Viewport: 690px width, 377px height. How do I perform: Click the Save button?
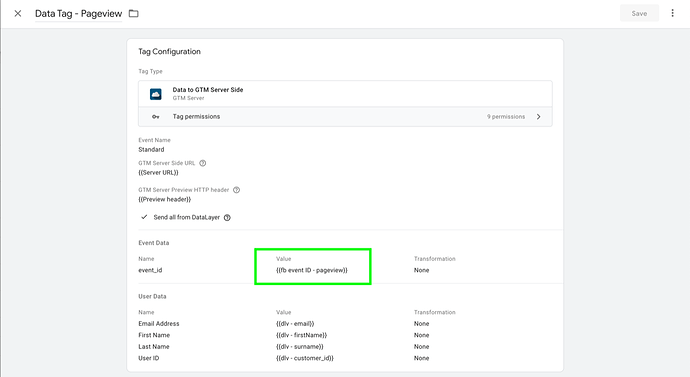pyautogui.click(x=639, y=13)
